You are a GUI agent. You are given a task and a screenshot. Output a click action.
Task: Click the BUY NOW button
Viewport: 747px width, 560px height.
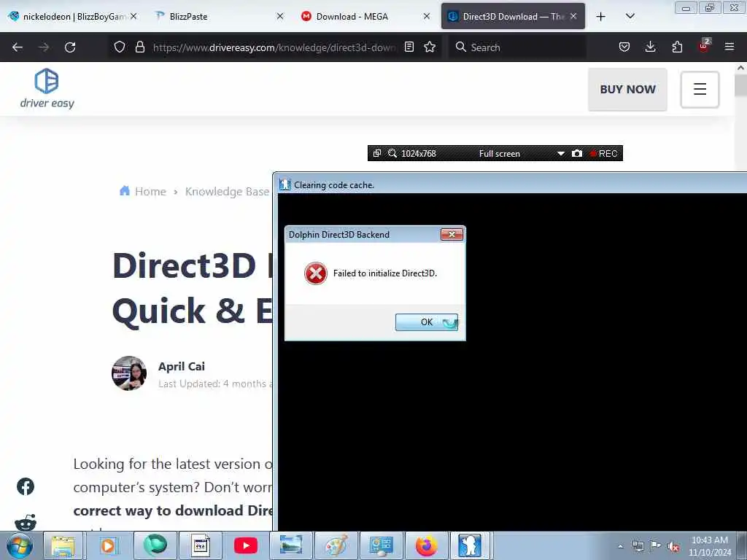click(627, 89)
